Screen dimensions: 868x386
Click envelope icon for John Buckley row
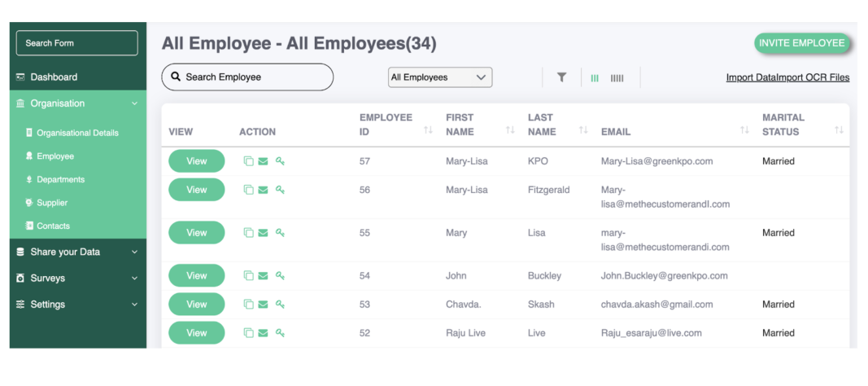[x=263, y=276]
